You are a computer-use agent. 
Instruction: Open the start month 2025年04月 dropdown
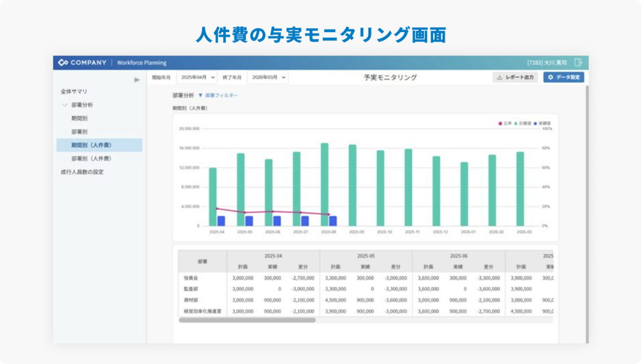197,77
